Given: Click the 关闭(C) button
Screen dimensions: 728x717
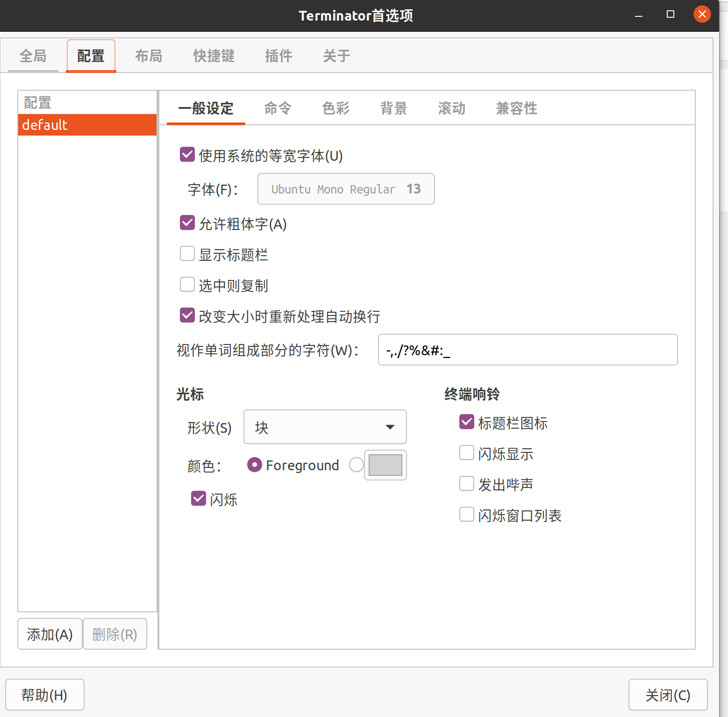Looking at the screenshot, I should point(668,695).
